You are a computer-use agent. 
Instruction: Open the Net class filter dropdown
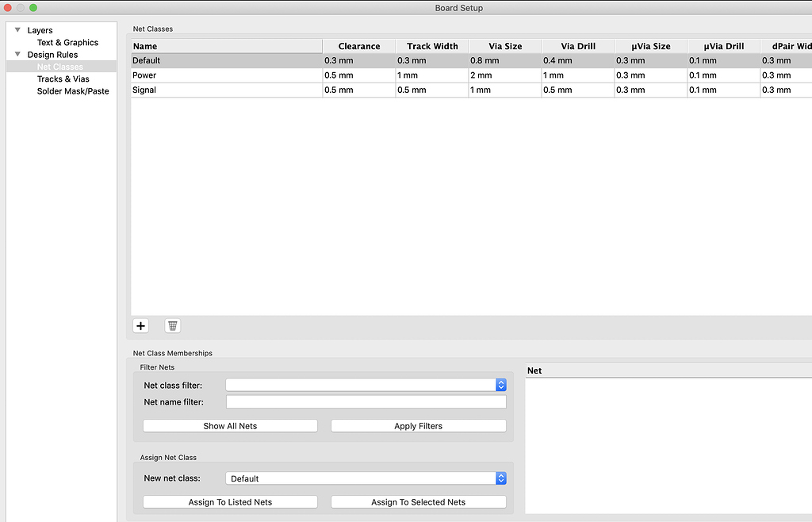tap(500, 385)
